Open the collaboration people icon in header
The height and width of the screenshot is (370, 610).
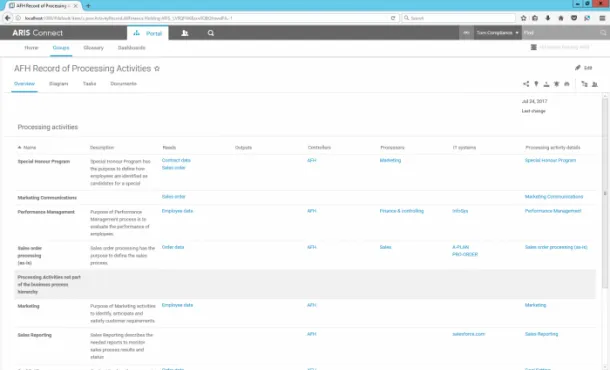tap(185, 33)
